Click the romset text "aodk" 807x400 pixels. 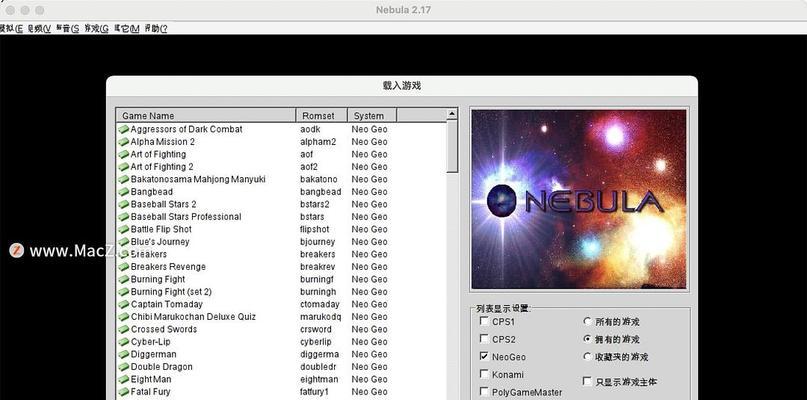(x=311, y=129)
